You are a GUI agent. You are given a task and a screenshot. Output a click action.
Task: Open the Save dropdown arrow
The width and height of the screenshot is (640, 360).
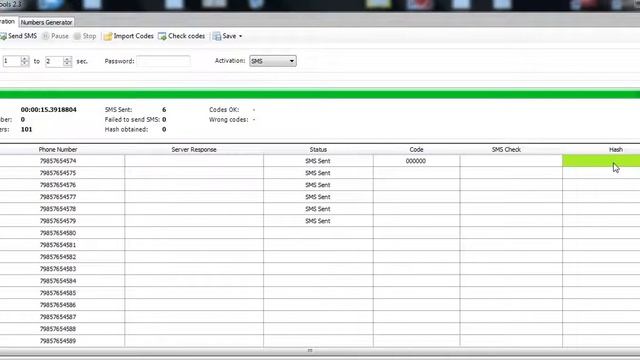(240, 36)
